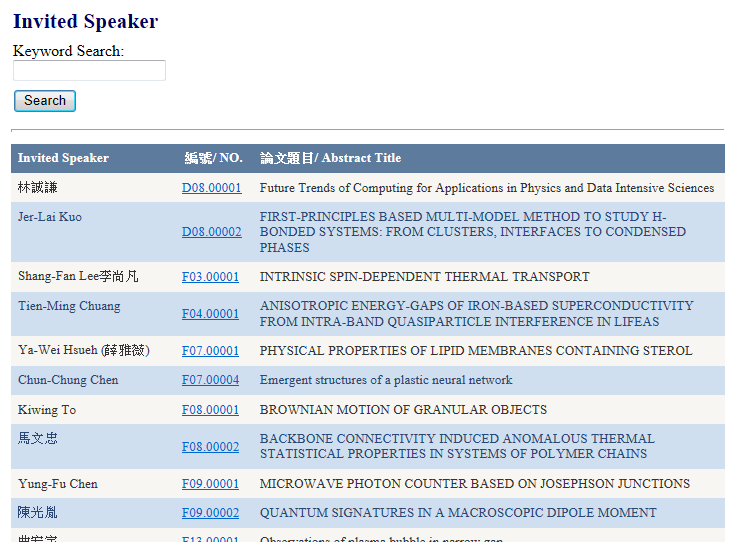Click title 'Emergent structures of a plastic neural network'

click(386, 380)
